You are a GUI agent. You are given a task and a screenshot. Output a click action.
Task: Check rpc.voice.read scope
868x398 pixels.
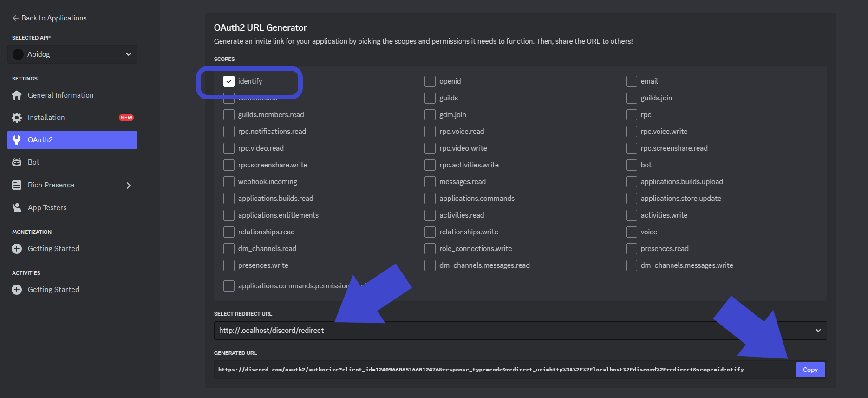click(x=430, y=132)
